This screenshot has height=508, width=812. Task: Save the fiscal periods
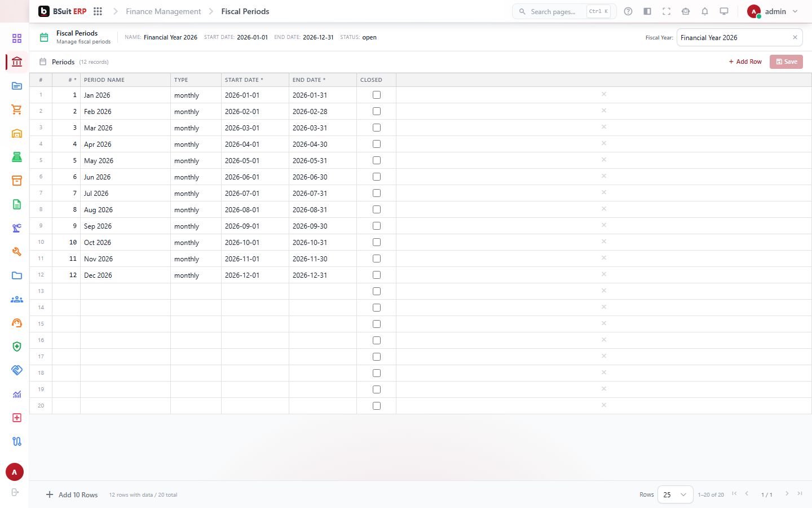[786, 62]
